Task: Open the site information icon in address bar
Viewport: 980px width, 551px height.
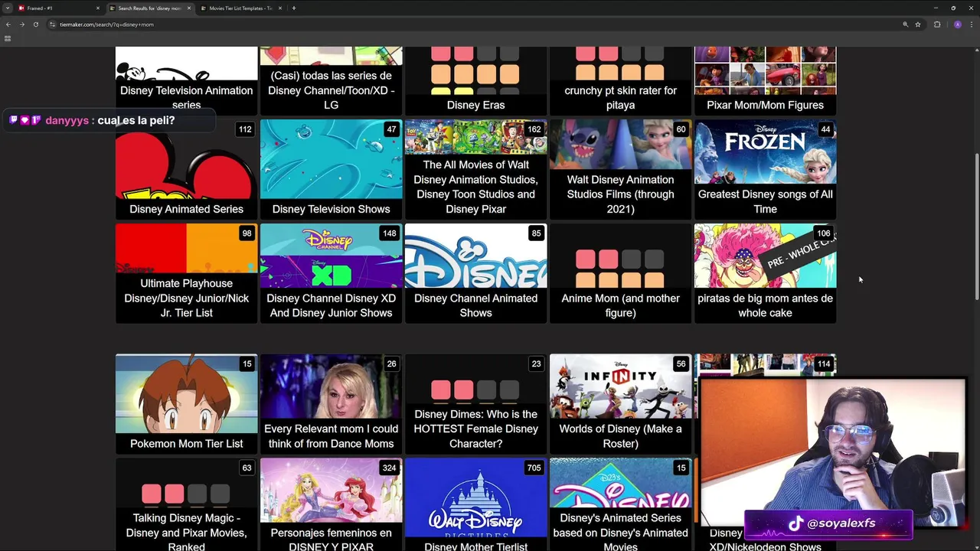Action: 52,24
